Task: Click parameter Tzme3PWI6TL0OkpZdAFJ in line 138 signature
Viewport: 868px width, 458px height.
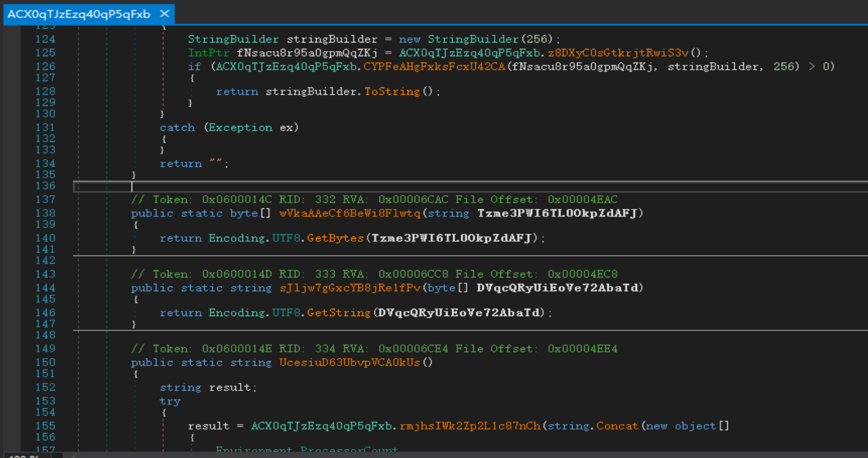Action: pos(558,213)
